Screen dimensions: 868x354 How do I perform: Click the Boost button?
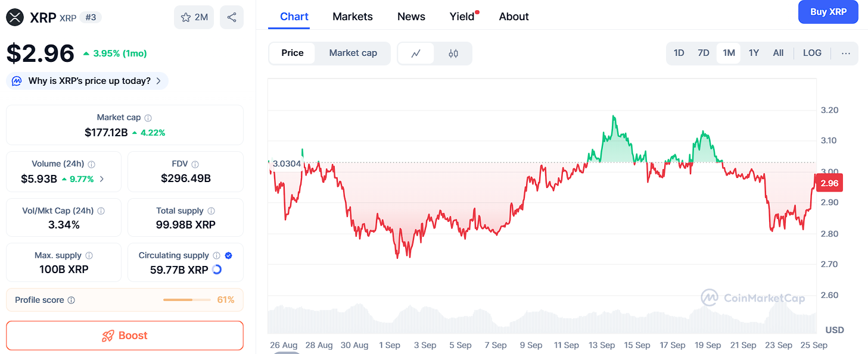point(125,336)
